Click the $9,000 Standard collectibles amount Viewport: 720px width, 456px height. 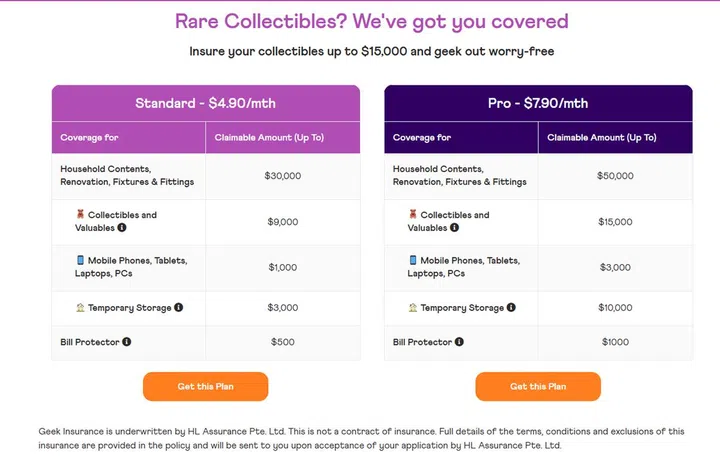click(x=283, y=222)
